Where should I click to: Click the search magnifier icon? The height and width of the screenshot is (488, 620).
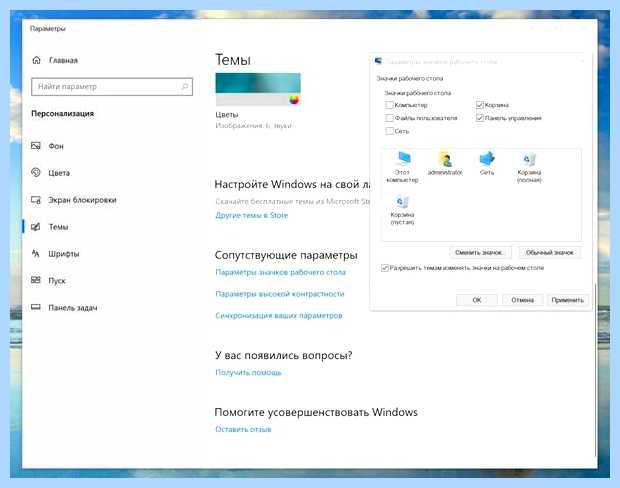[185, 86]
